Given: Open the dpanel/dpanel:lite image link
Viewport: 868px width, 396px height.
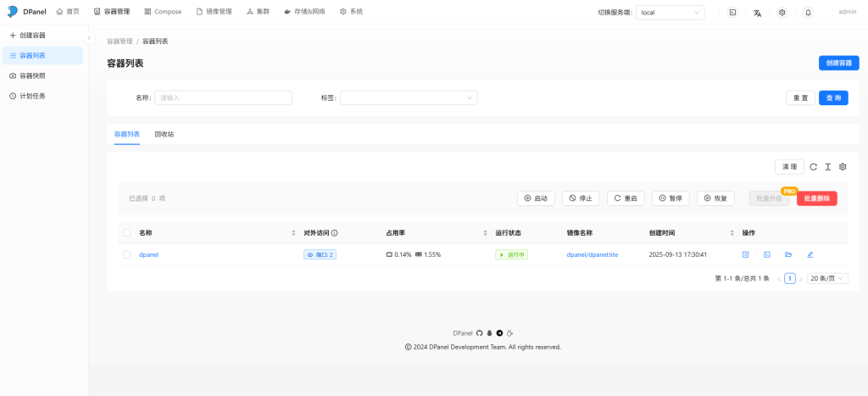Looking at the screenshot, I should pos(592,254).
